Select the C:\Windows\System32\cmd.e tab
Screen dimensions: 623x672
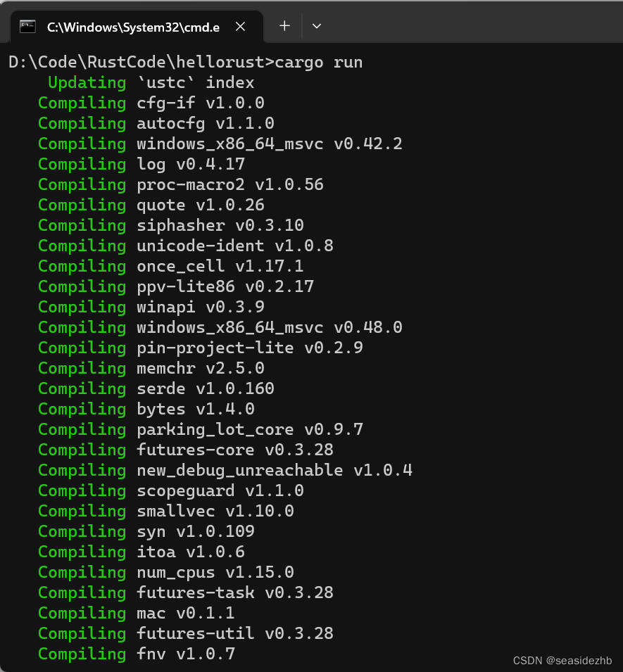pyautogui.click(x=134, y=26)
